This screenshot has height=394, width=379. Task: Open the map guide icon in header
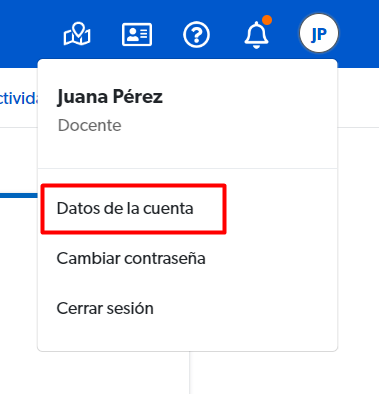point(77,34)
